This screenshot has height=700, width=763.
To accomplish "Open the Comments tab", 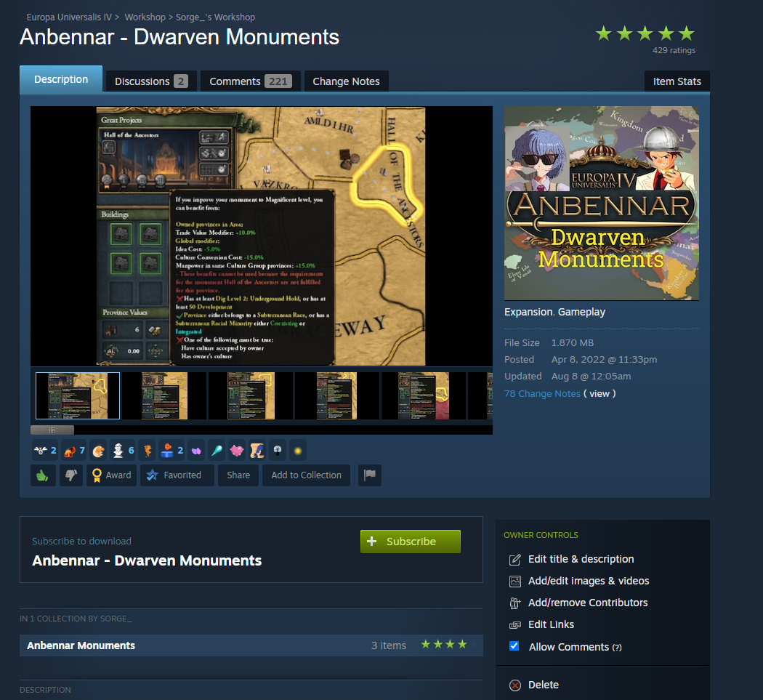I will (x=251, y=81).
